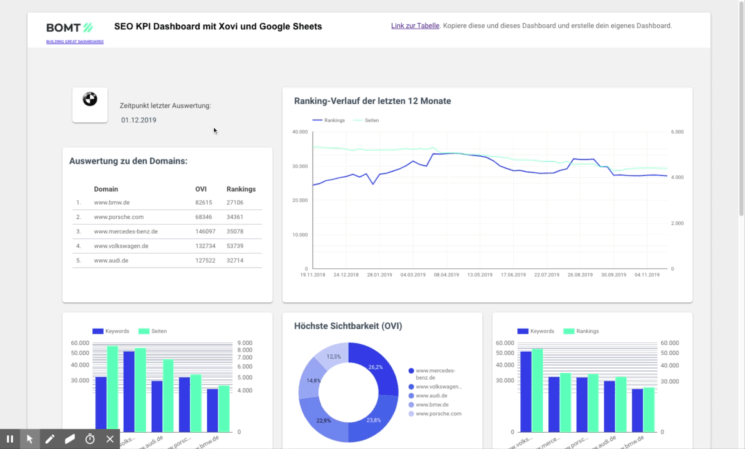Open the Link zur Tabelle hyperlink
Image resolution: width=745 pixels, height=449 pixels.
415,26
